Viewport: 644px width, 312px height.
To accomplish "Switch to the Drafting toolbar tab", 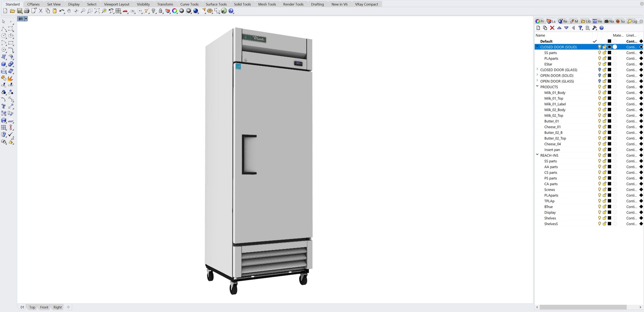I will pos(317,4).
